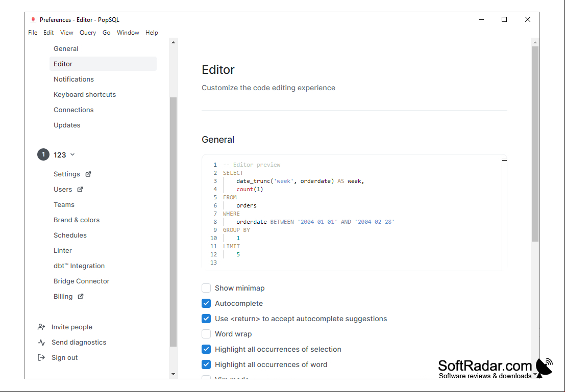
Task: Toggle Highlight all occurrences of selection
Action: [206, 349]
